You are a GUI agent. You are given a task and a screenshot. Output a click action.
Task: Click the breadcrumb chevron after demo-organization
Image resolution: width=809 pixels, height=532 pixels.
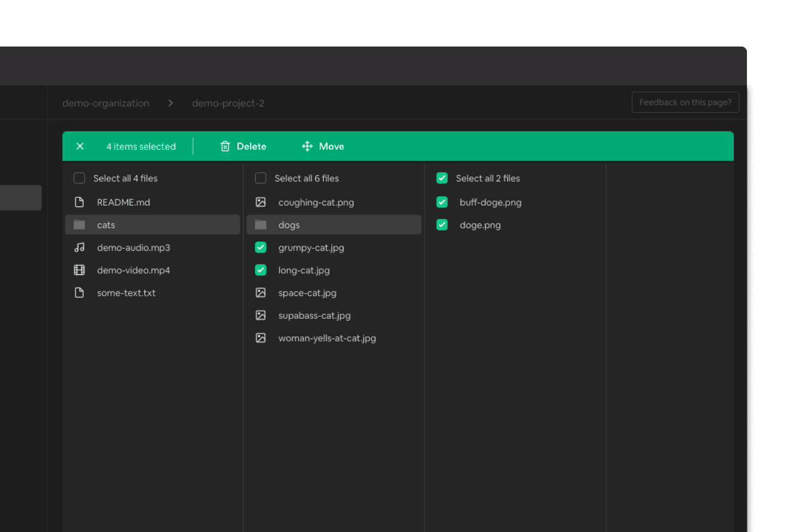tap(170, 103)
